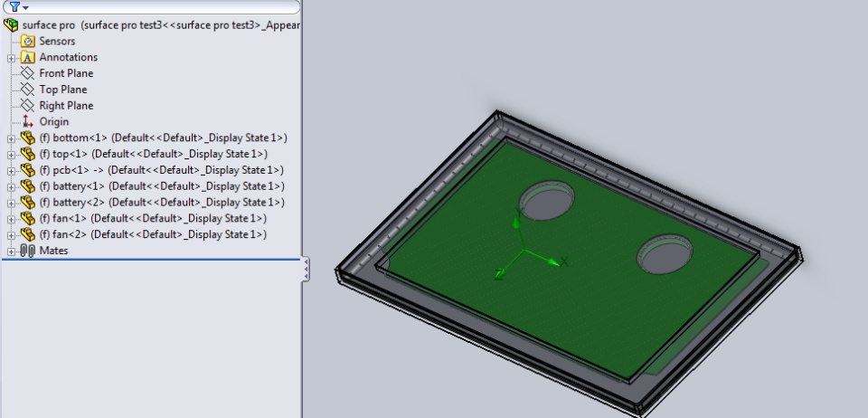This screenshot has width=868, height=418.
Task: Click the fan<2> part icon
Action: coord(28,234)
